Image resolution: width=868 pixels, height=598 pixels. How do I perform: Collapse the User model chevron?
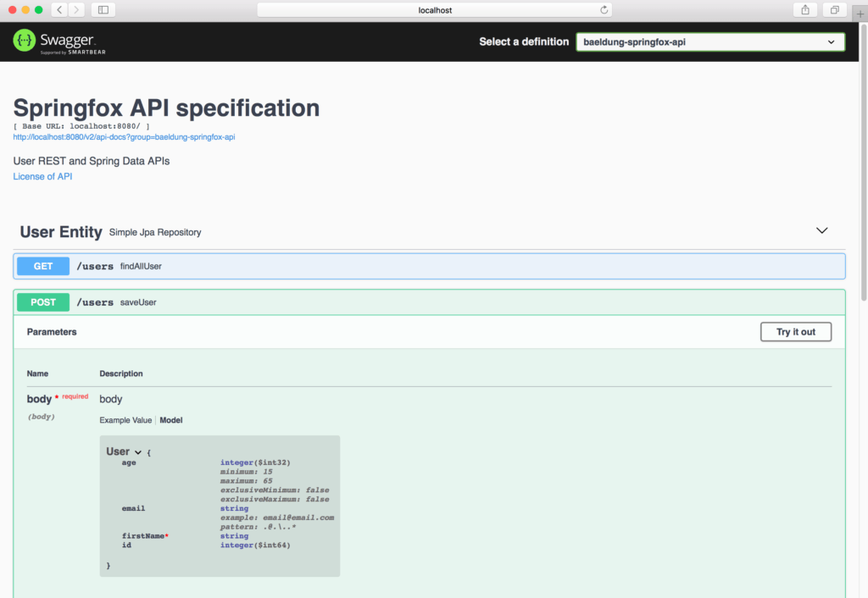pyautogui.click(x=138, y=452)
